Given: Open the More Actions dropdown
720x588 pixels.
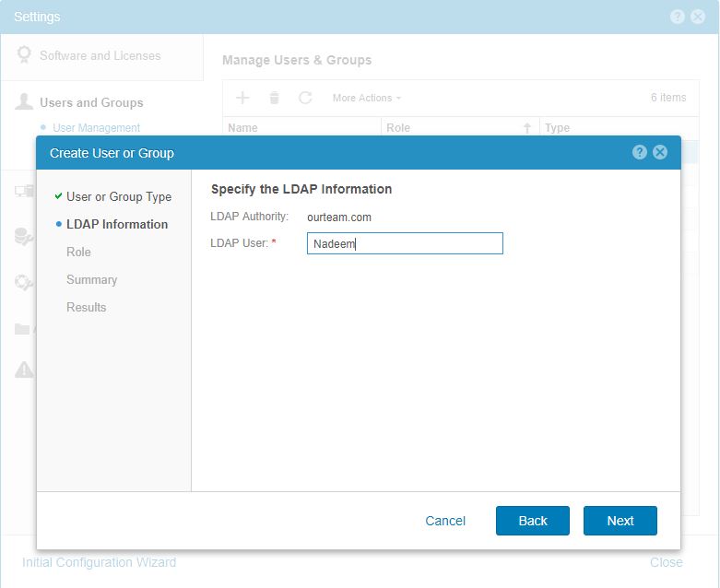Looking at the screenshot, I should click(x=366, y=98).
